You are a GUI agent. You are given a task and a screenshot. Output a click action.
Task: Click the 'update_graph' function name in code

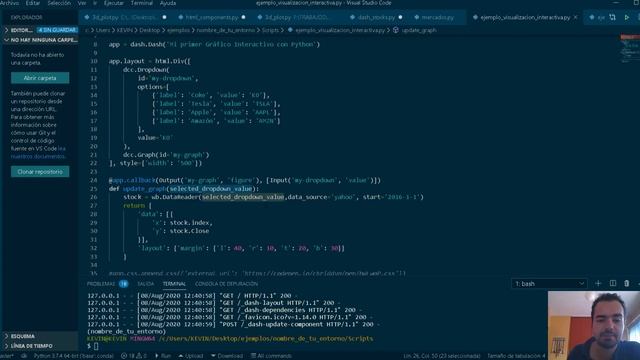pos(144,189)
